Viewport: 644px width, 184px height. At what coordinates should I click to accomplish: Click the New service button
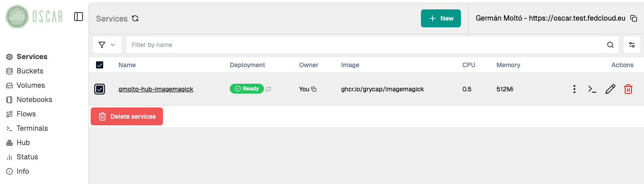coord(441,18)
